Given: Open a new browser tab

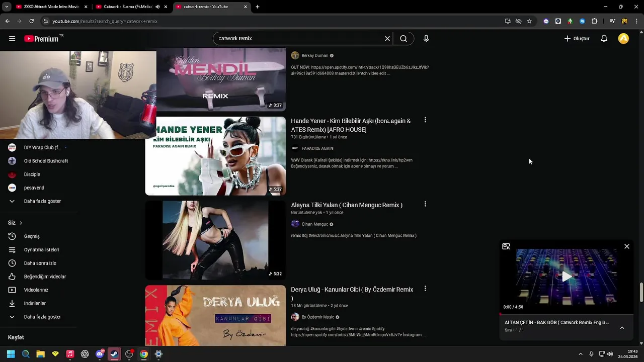Looking at the screenshot, I should (x=258, y=7).
